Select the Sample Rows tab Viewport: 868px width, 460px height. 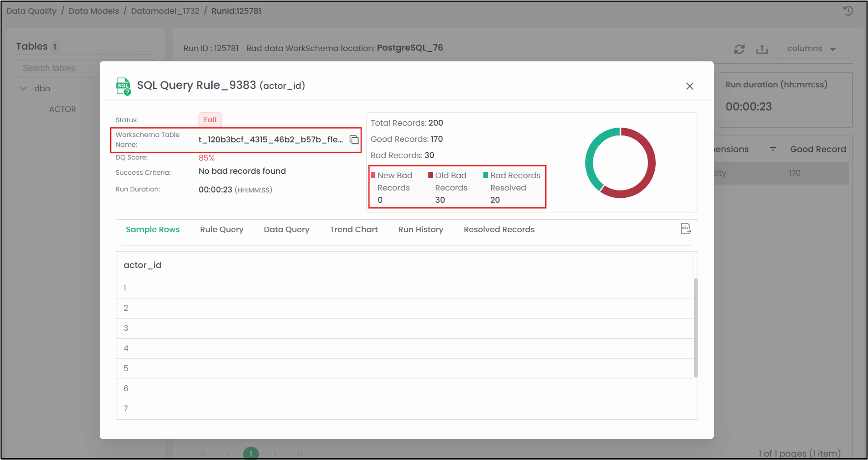152,230
